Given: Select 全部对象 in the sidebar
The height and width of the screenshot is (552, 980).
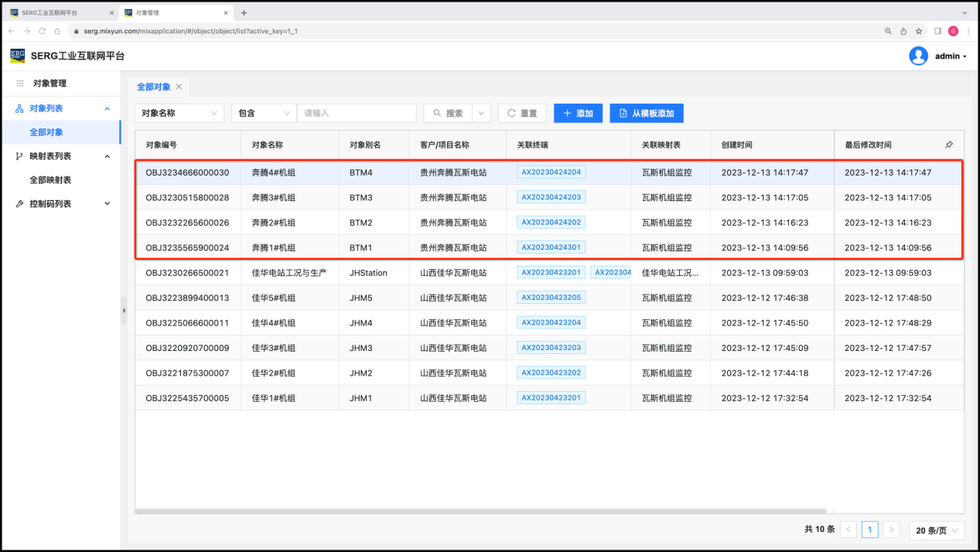Looking at the screenshot, I should pos(46,132).
